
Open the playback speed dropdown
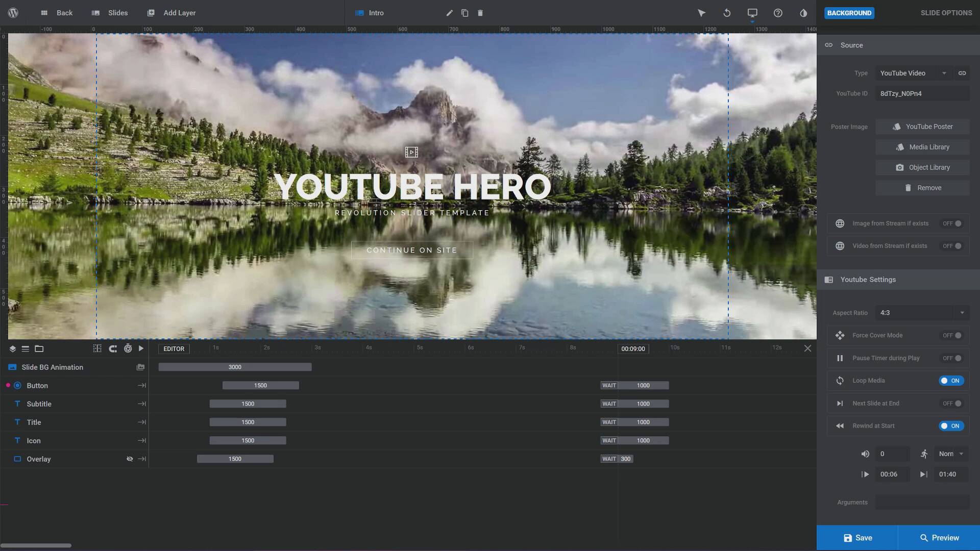tap(951, 454)
